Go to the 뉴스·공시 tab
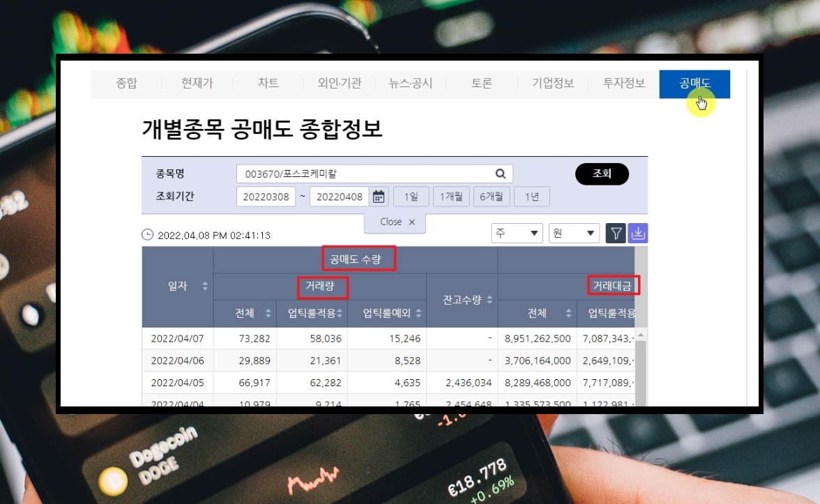The height and width of the screenshot is (504, 820). pyautogui.click(x=411, y=83)
